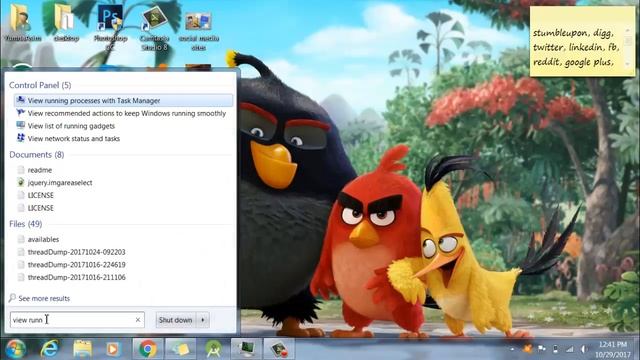Click the magnifier icon beside See more results
This screenshot has width=640, height=360.
12,298
